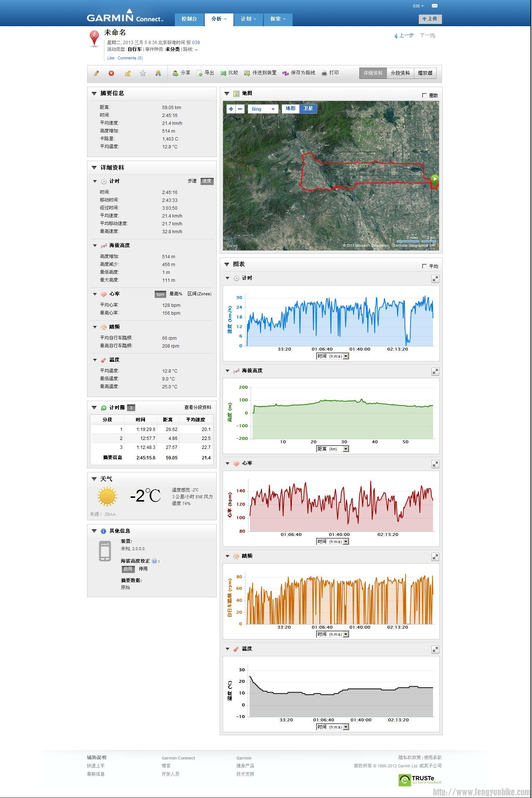Open heart rate chart 时间 axis dropdown
This screenshot has width=532, height=798.
[332, 542]
